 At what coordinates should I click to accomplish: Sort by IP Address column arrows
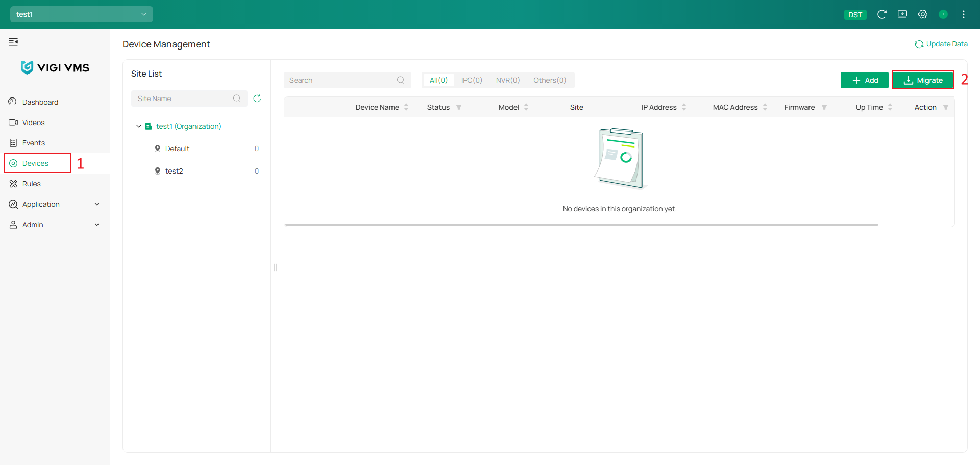(684, 107)
